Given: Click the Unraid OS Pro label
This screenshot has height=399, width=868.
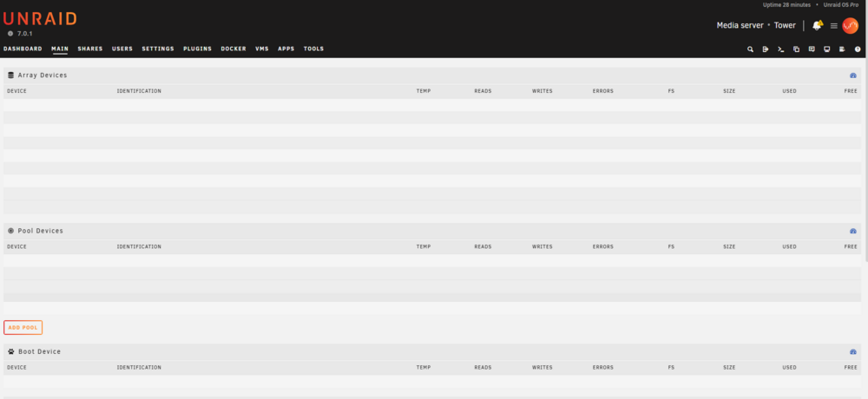Looking at the screenshot, I should pos(841,5).
